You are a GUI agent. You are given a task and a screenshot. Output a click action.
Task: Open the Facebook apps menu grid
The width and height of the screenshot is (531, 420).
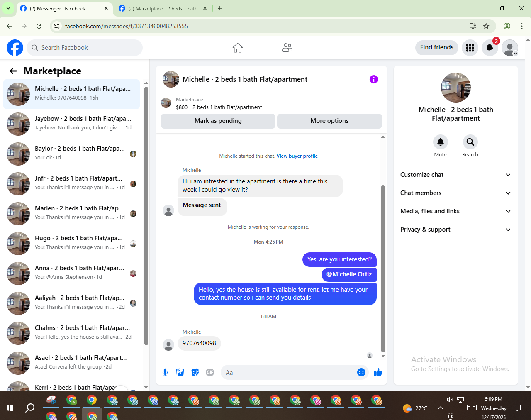pos(470,48)
